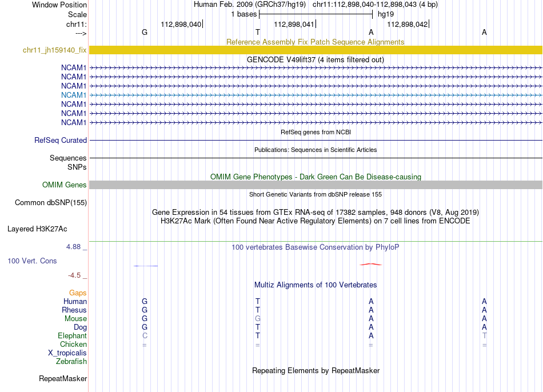Select the Zebrafish alignment row label
543x392 pixels.
click(71, 361)
